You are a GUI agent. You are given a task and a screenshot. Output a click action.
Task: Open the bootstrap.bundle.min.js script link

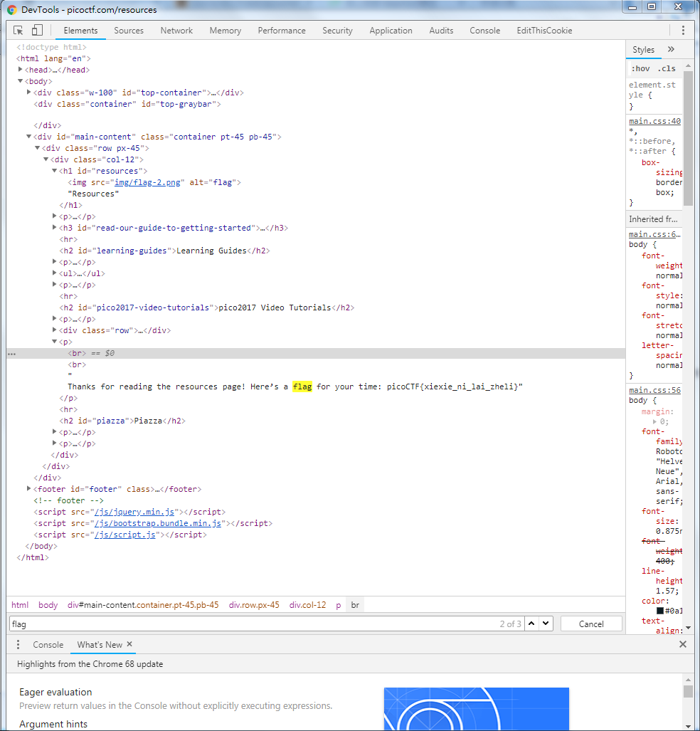[x=158, y=523]
